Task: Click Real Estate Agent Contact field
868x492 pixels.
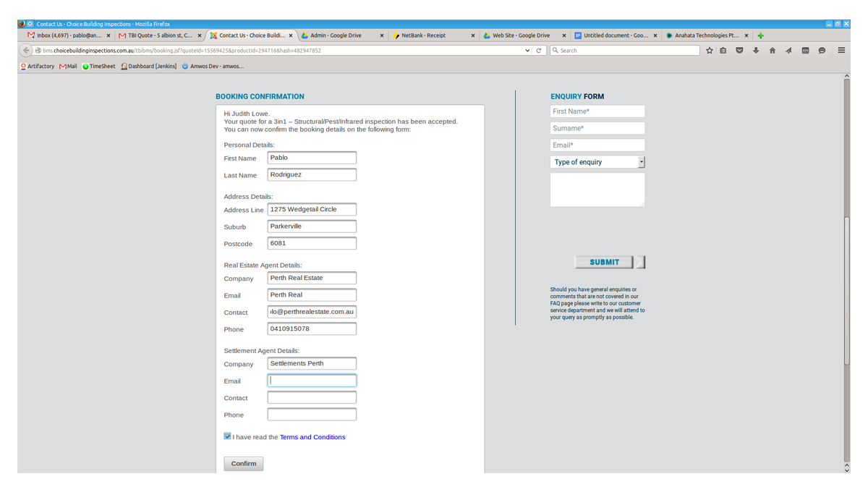Action: pos(312,312)
